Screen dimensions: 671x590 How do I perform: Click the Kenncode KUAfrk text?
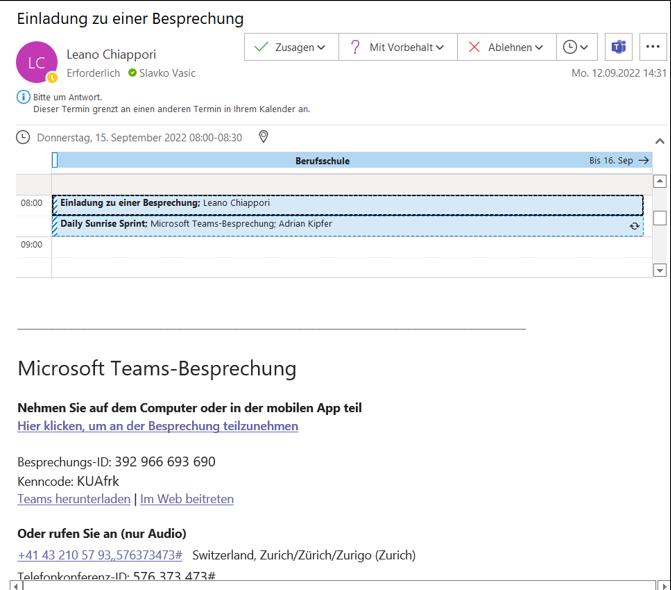68,481
